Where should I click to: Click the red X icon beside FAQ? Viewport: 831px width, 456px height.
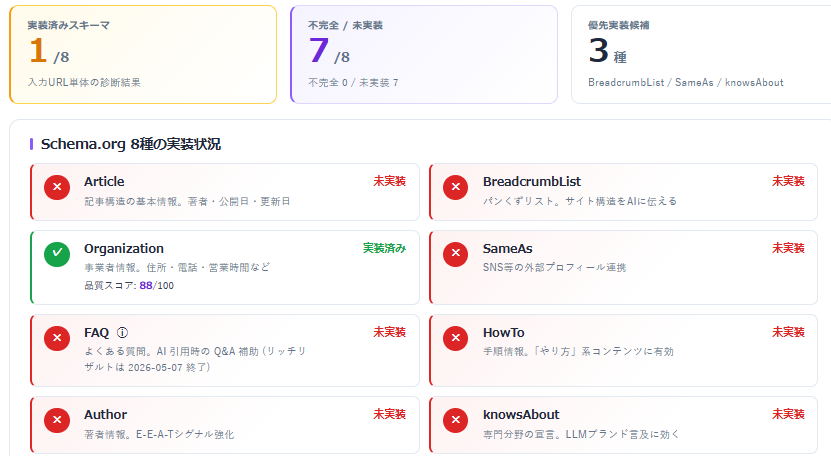(x=57, y=338)
